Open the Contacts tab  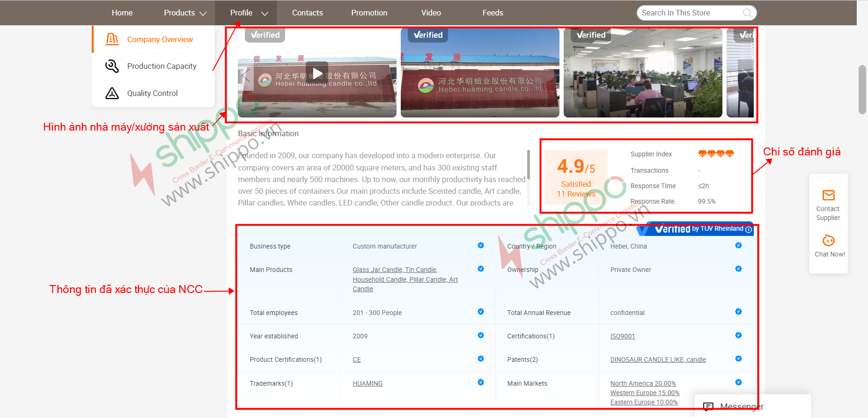[308, 13]
